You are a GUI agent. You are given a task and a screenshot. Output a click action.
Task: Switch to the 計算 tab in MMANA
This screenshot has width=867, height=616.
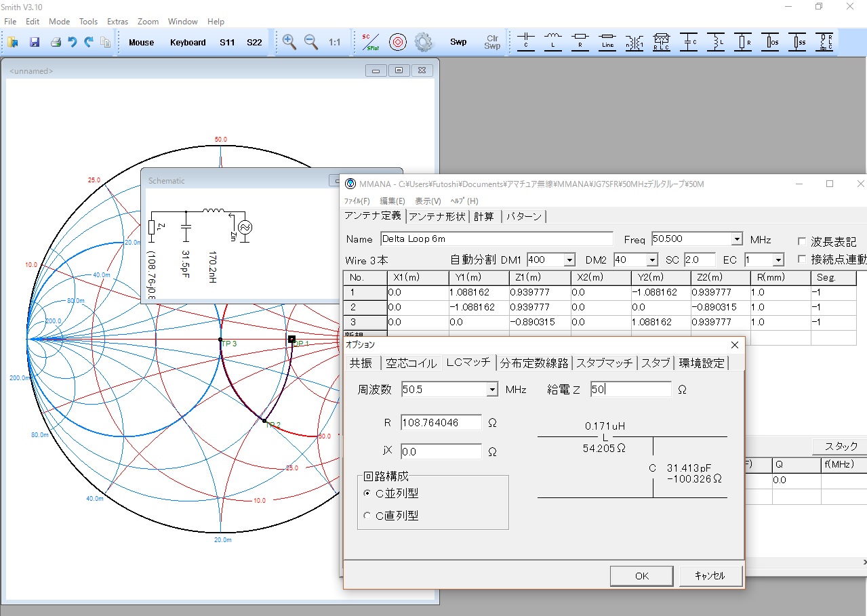(484, 216)
